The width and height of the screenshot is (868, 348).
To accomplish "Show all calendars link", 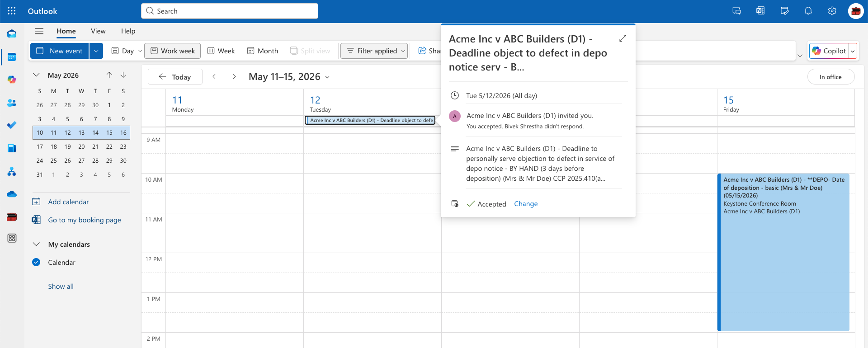I will point(61,287).
